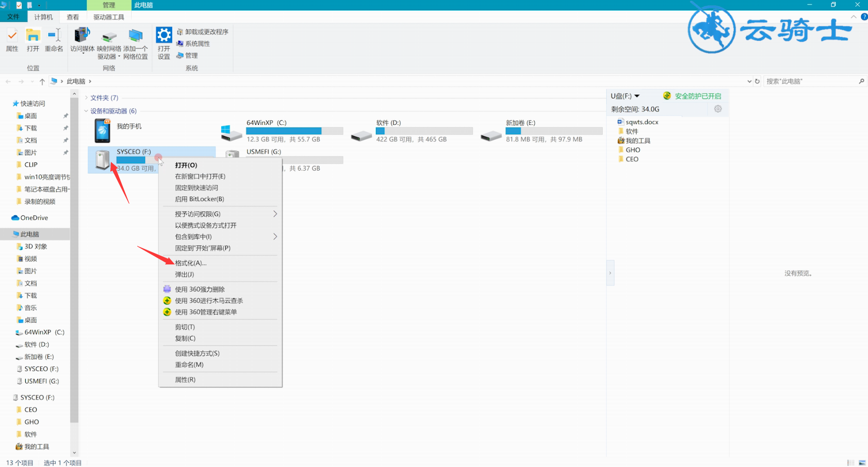Switch to details view in status bar

(x=850, y=463)
